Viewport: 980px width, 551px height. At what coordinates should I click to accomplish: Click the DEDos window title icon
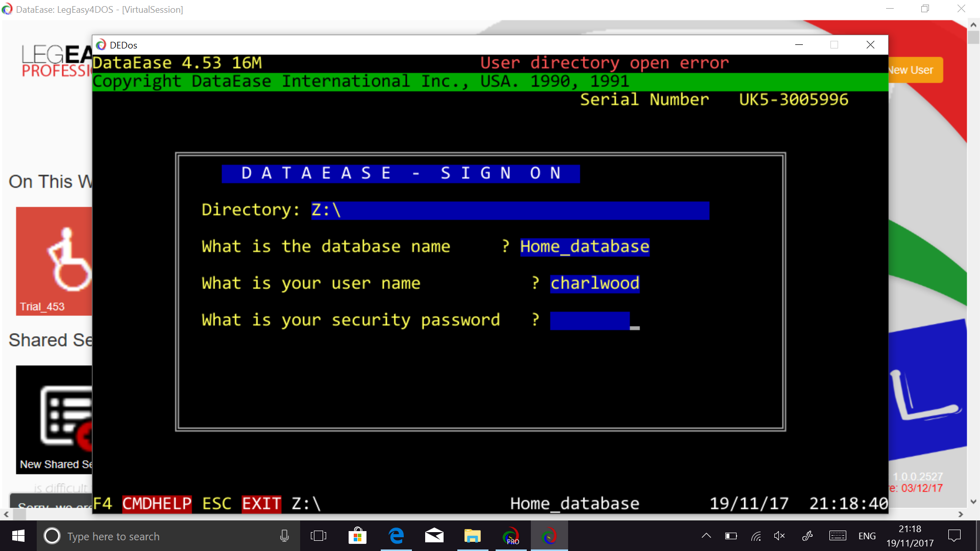pyautogui.click(x=101, y=45)
